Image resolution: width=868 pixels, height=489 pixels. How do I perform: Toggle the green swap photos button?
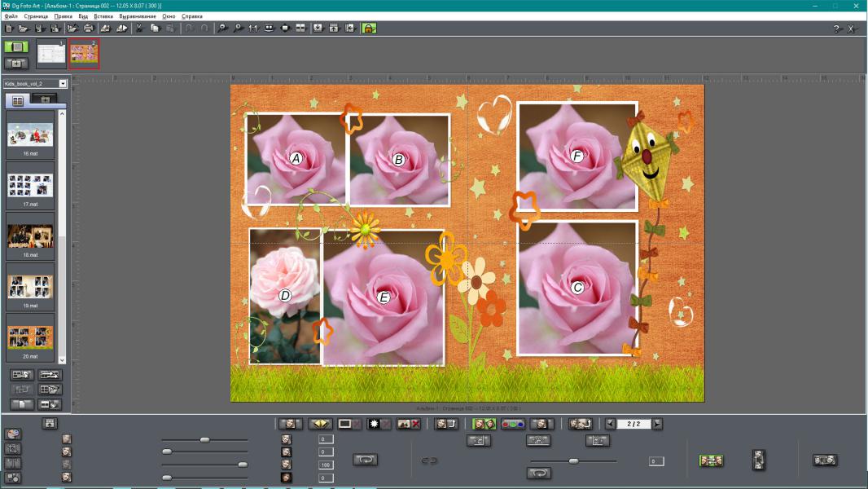(x=484, y=424)
